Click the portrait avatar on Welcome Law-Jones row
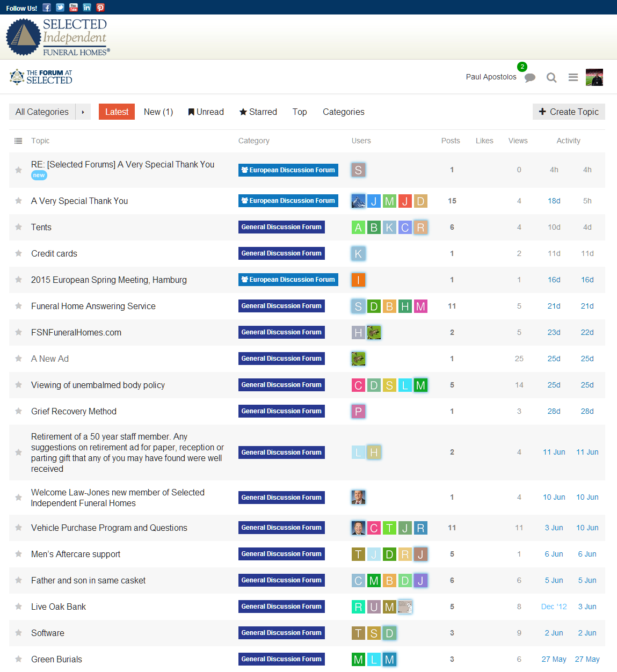The height and width of the screenshot is (672, 617). 358,497
